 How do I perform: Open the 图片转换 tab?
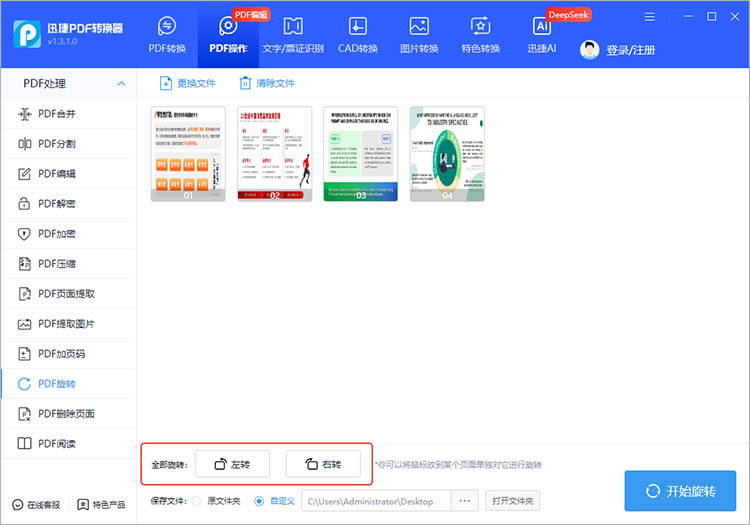419,34
